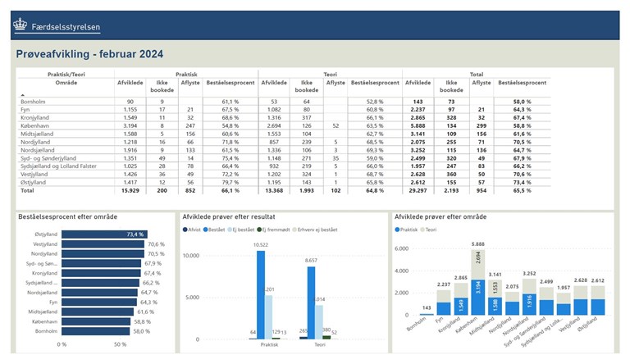
Task: Sort table by Område column header
Action: click(43, 83)
